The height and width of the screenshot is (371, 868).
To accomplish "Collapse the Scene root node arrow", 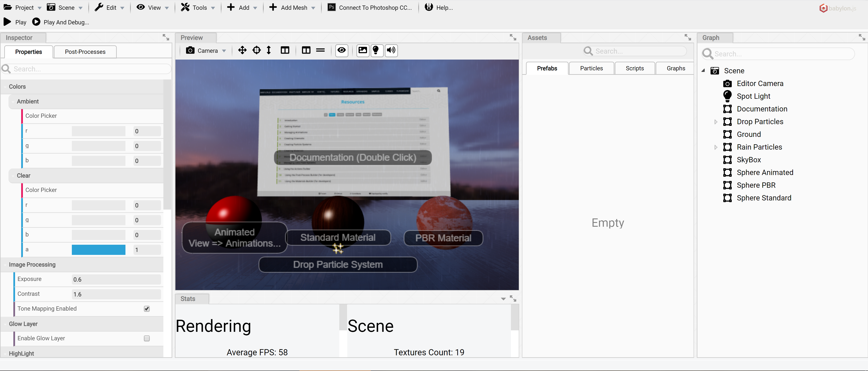I will (703, 71).
